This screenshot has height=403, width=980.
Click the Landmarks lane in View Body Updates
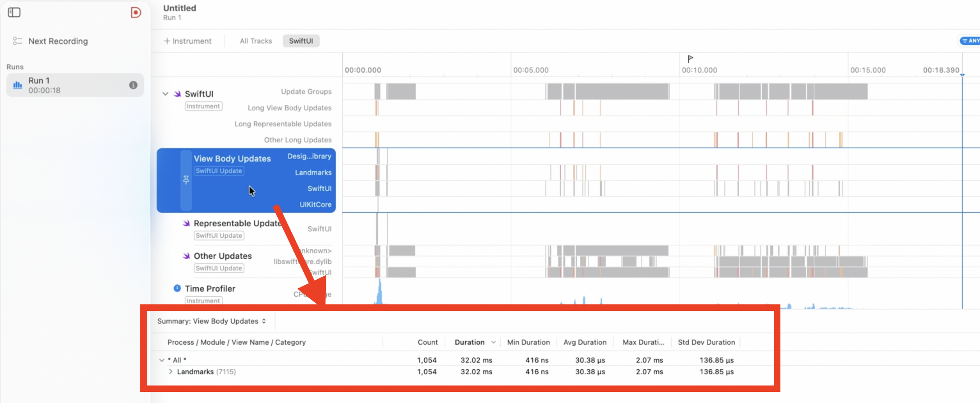point(313,172)
